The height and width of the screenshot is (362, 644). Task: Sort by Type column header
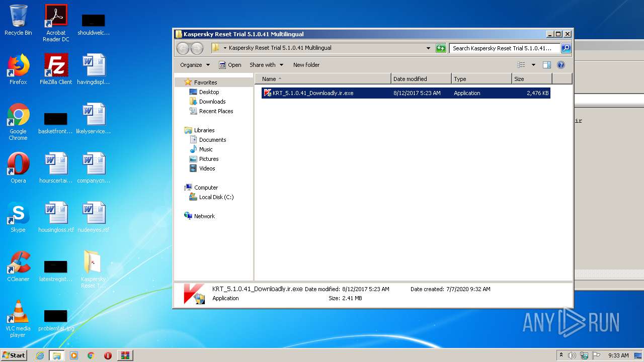(481, 79)
